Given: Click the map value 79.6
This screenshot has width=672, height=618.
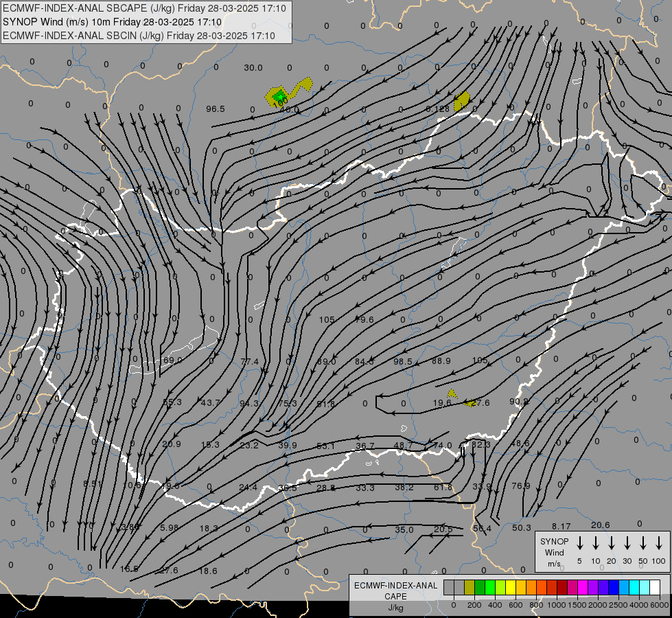Looking at the screenshot, I should coord(364,319).
